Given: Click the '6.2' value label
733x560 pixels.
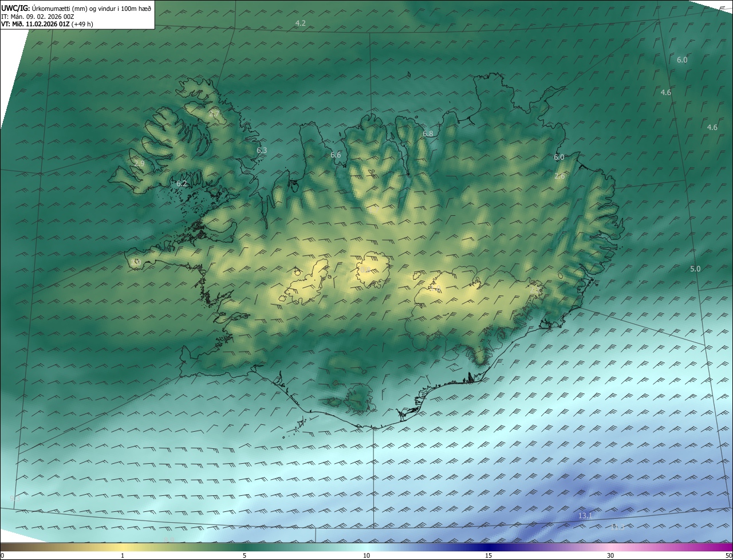Looking at the screenshot, I should tap(182, 183).
